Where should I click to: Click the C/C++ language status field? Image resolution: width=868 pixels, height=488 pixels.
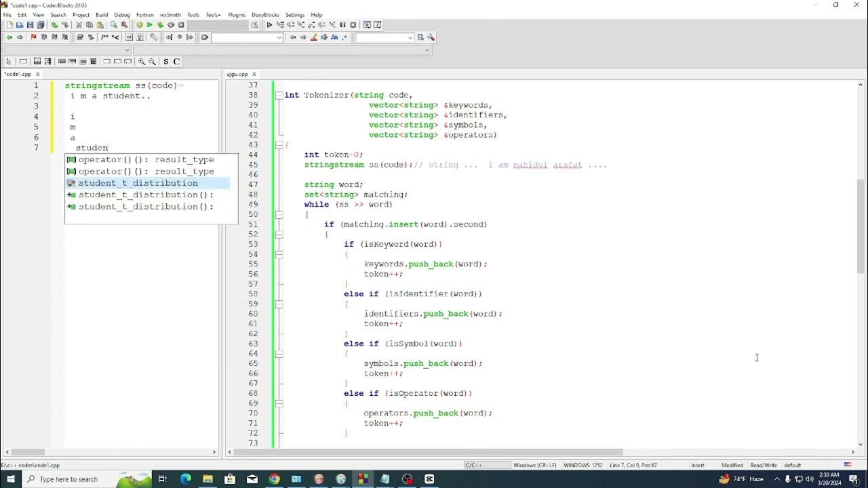pyautogui.click(x=487, y=465)
